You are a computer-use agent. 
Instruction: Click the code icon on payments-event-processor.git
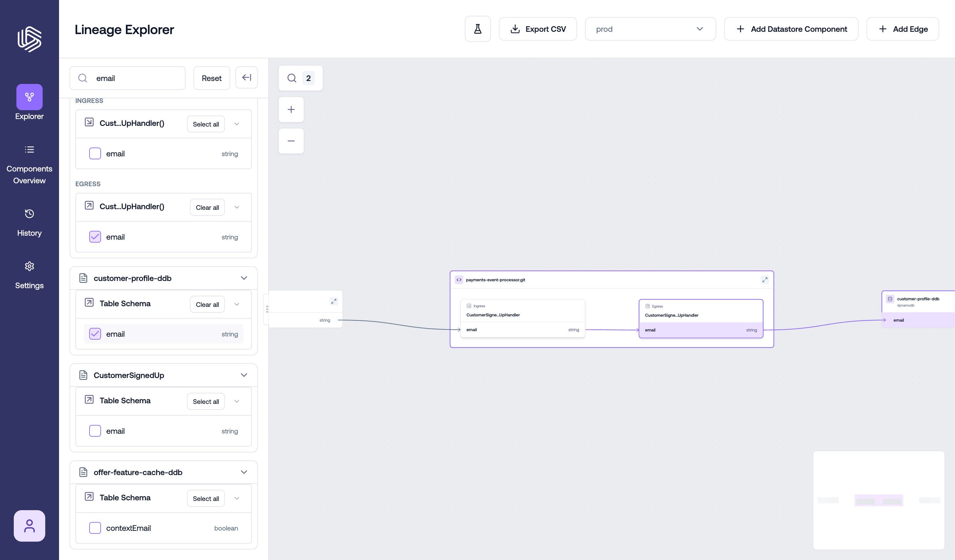tap(459, 280)
